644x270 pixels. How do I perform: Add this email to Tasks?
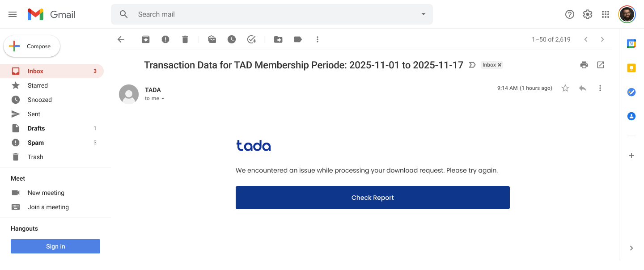252,39
